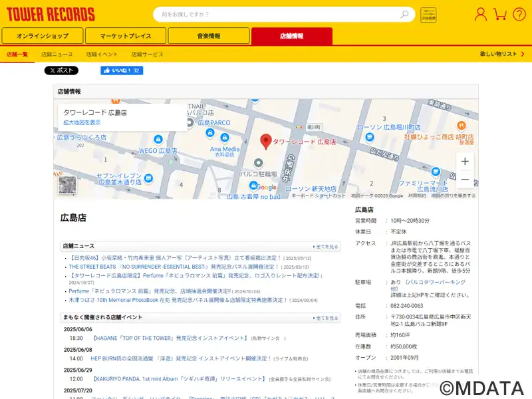
Task: Click 地図の誤りを報告する map link
Action: pyautogui.click(x=454, y=196)
